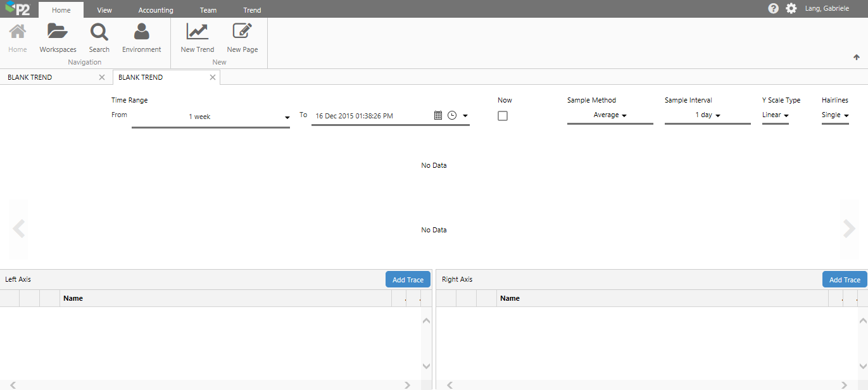Open the Workspaces folder icon
This screenshot has width=868, height=390.
pyautogui.click(x=58, y=32)
